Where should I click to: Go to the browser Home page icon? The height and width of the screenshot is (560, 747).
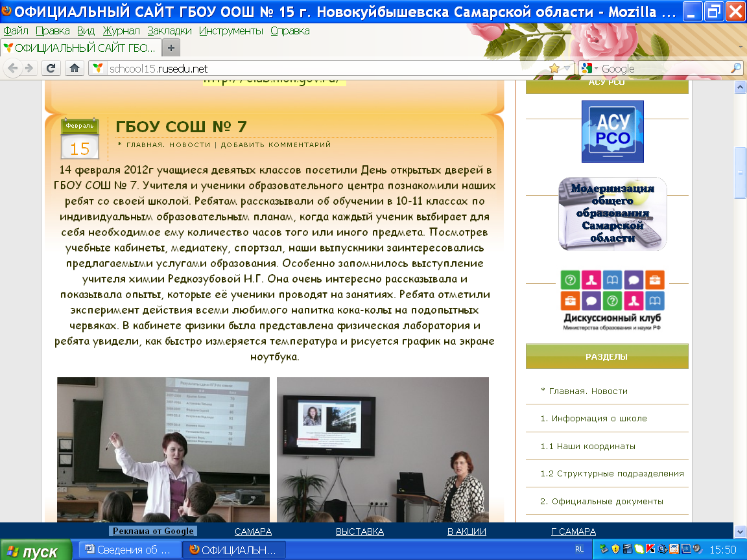point(75,68)
